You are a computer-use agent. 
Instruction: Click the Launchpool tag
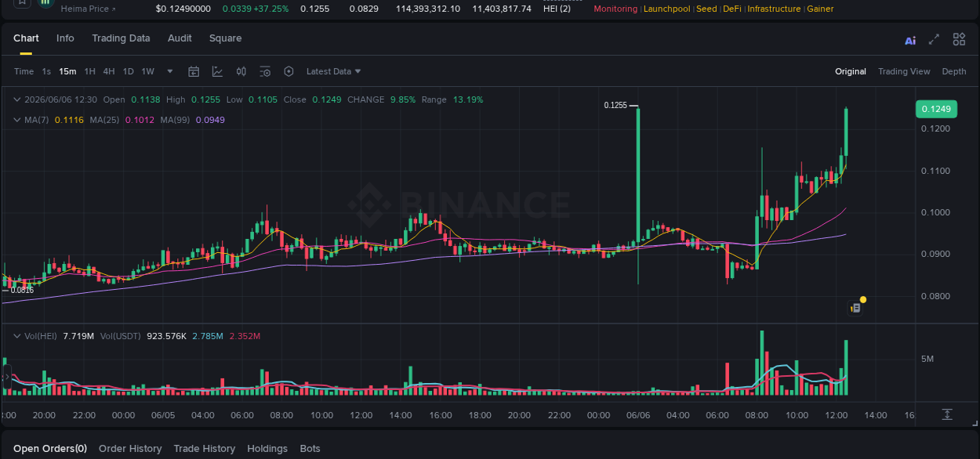(667, 9)
